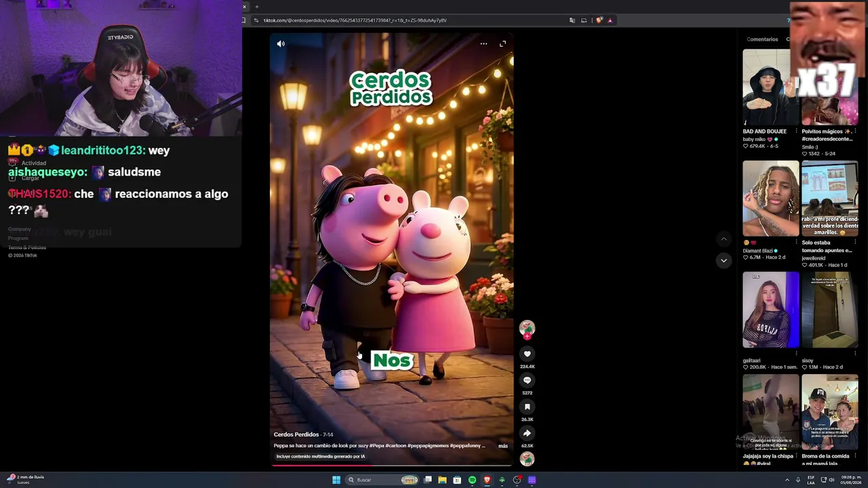Click the Brave Rewards triangle icon
Screen dimensions: 868x488
pos(610,20)
